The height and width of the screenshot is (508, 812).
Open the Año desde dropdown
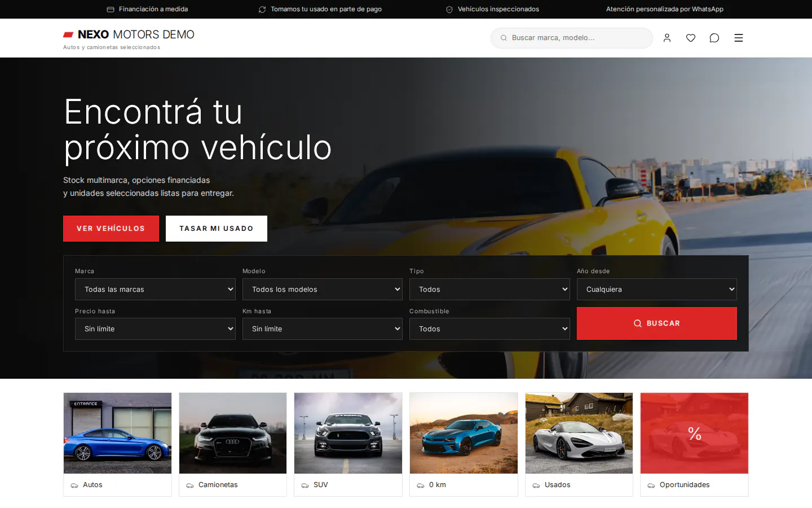point(657,289)
